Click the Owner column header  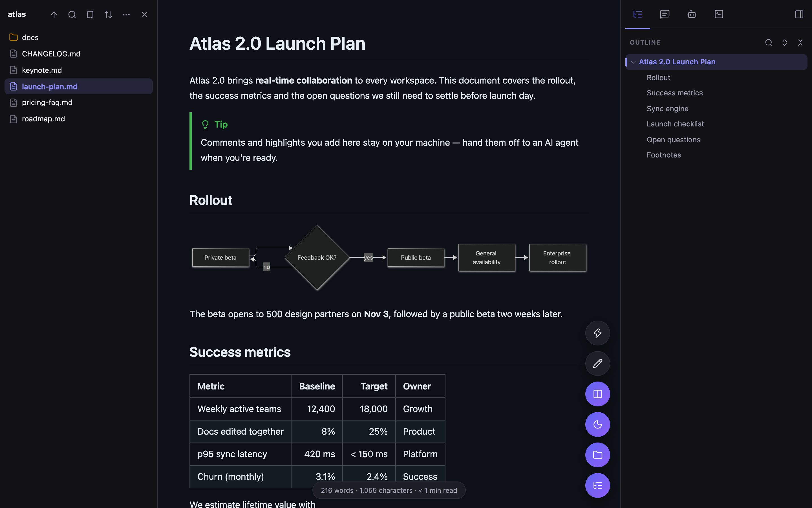pos(420,386)
